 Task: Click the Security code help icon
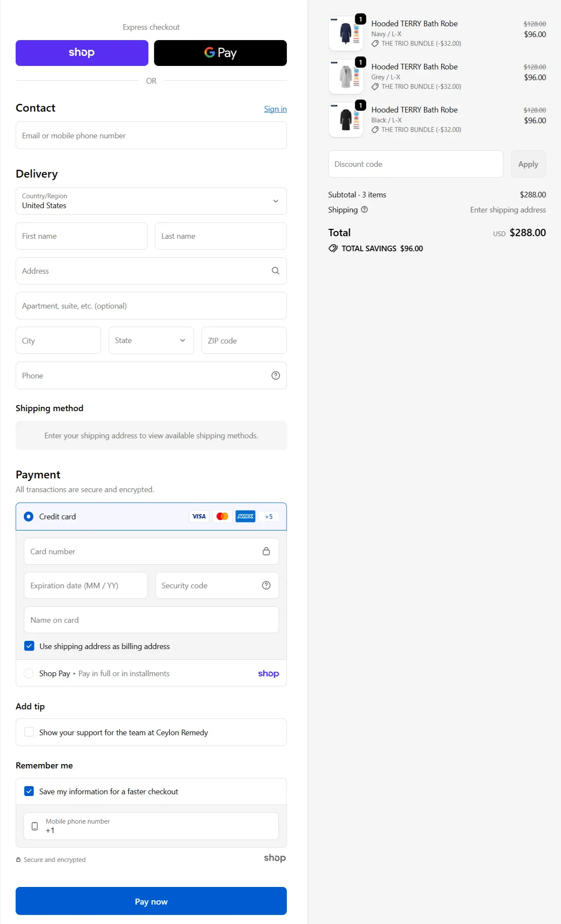point(266,585)
